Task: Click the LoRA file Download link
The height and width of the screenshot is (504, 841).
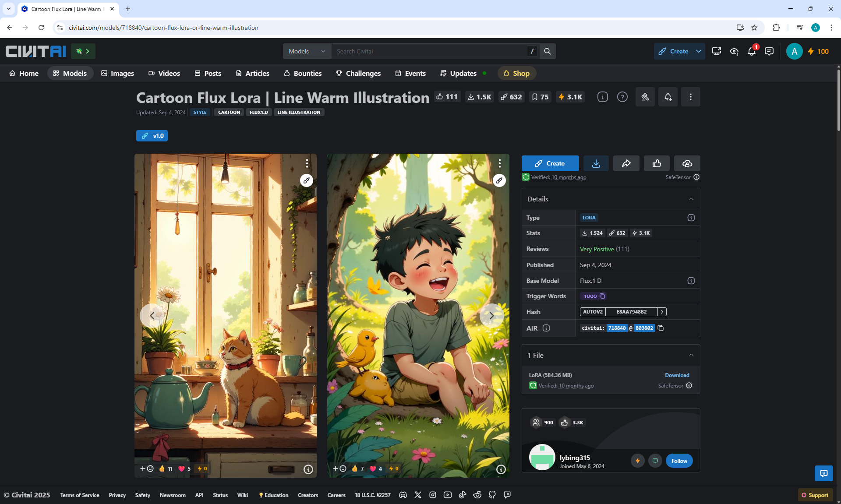Action: 677,375
